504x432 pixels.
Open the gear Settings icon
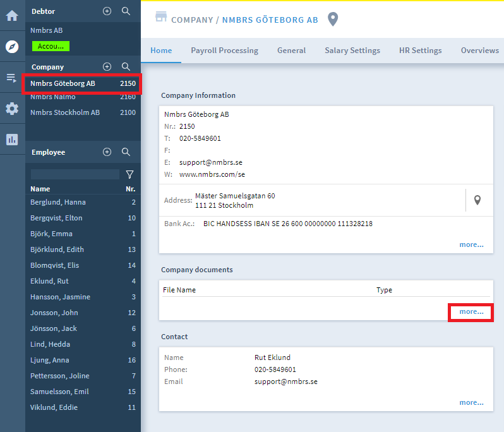point(12,109)
